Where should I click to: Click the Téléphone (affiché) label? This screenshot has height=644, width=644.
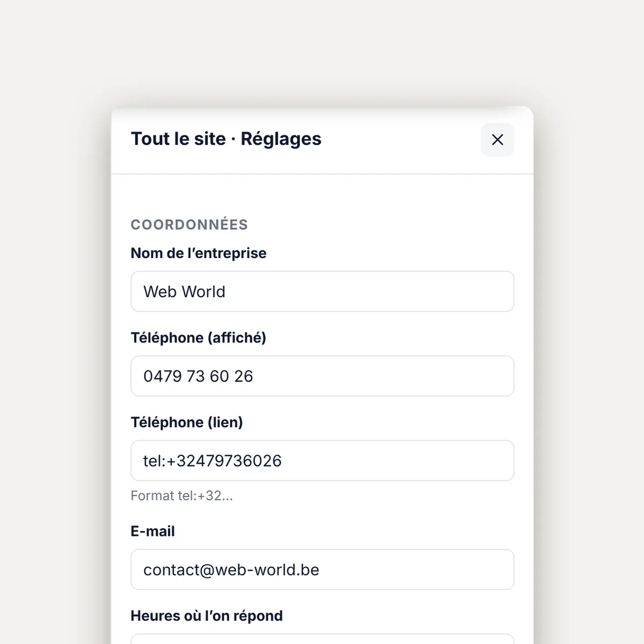[199, 338]
